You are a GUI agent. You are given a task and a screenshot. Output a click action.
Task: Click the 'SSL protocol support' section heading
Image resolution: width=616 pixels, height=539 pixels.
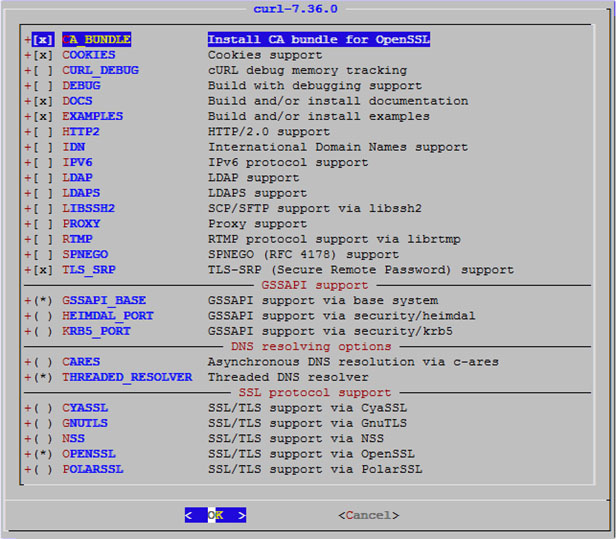coord(315,392)
